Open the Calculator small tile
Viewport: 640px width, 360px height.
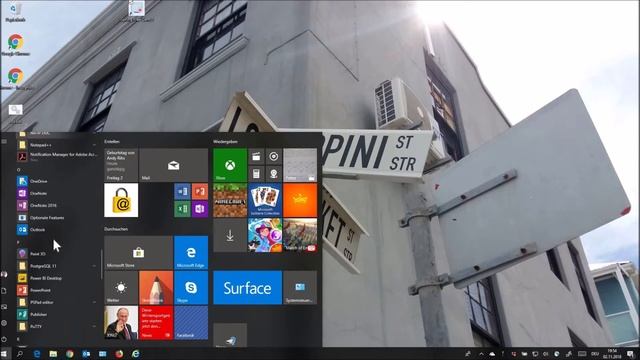256,174
